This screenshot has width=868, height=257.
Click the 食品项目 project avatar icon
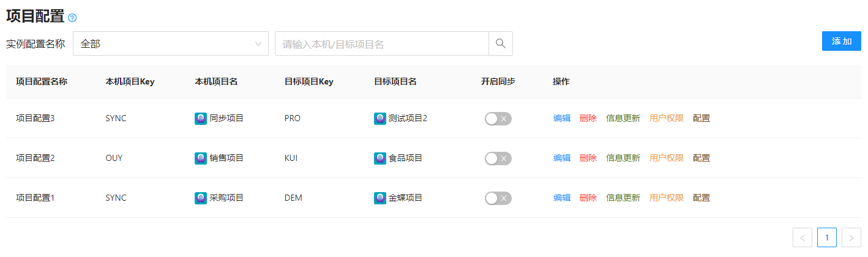(380, 158)
